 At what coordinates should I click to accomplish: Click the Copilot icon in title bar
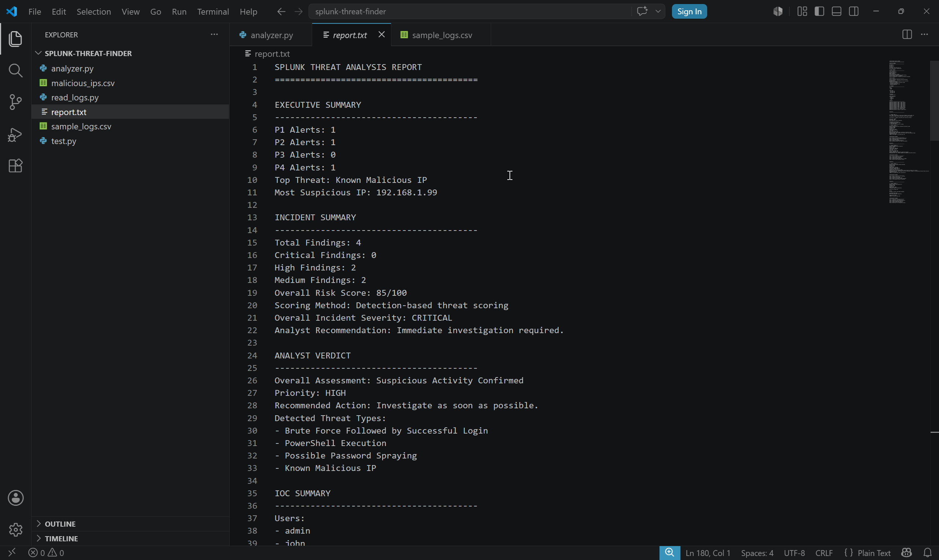(x=777, y=11)
